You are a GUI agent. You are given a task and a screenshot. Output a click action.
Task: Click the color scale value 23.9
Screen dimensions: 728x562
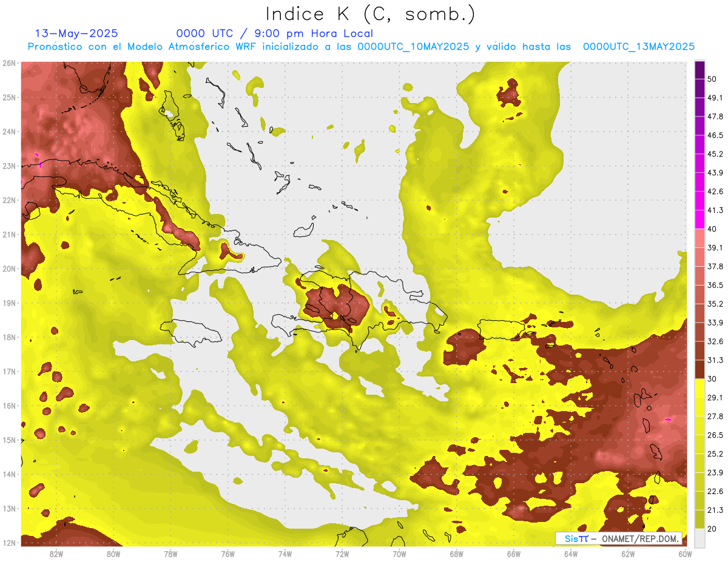[716, 472]
